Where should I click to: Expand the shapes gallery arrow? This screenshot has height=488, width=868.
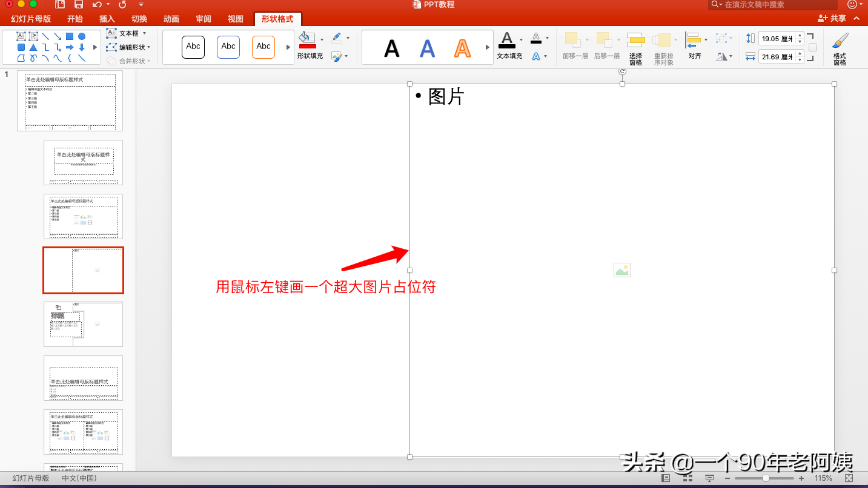[94, 47]
